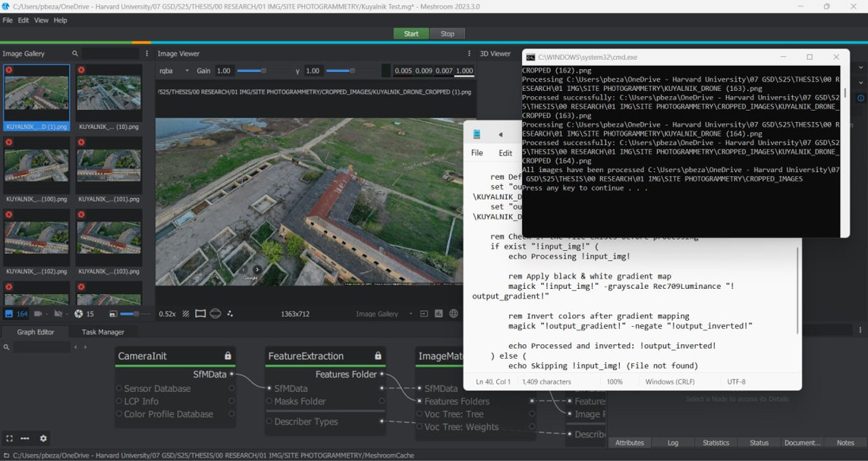Remove the KUYALNIK (10) image via red icon
868x461 pixels.
(81, 71)
